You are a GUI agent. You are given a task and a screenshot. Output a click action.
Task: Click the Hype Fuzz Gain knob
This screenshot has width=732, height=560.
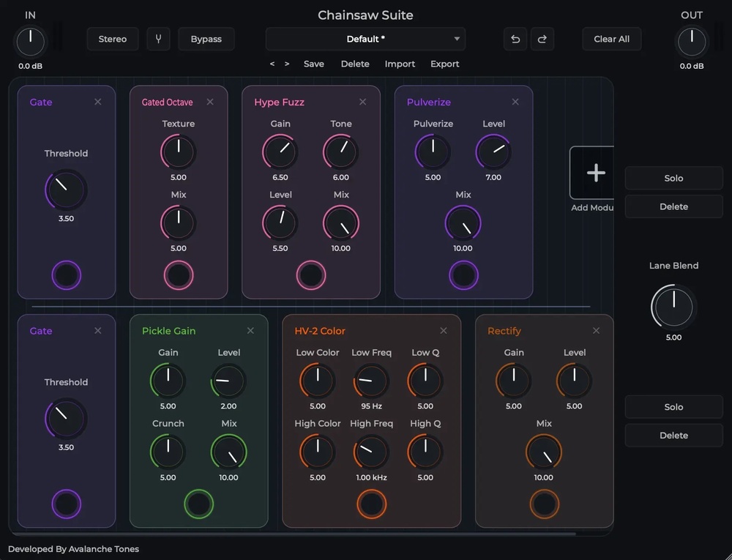pos(280,152)
